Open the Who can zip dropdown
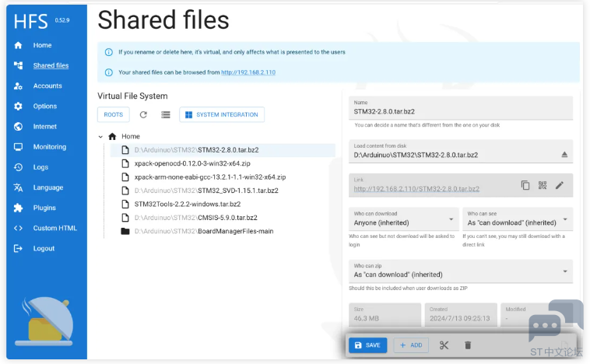The height and width of the screenshot is (364, 590). point(461,271)
